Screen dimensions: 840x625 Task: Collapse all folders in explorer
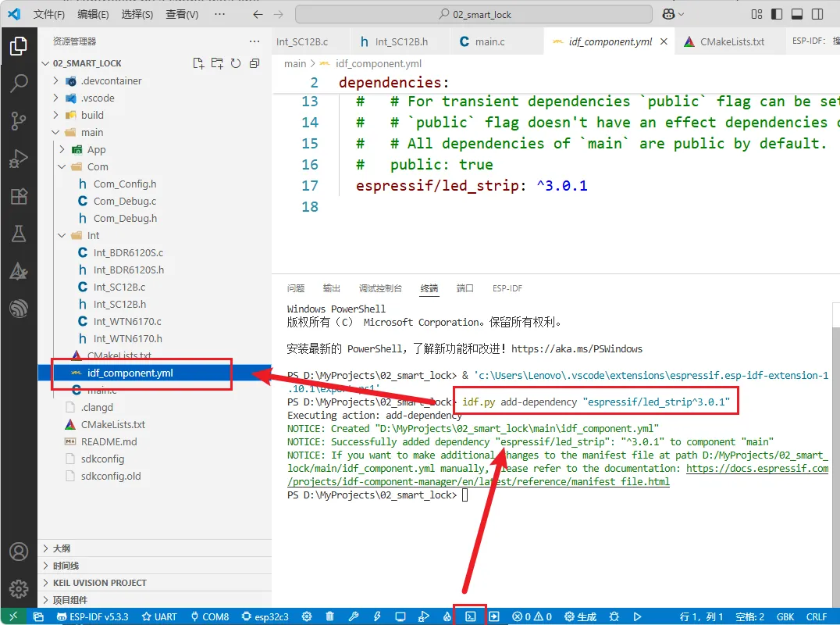click(254, 63)
